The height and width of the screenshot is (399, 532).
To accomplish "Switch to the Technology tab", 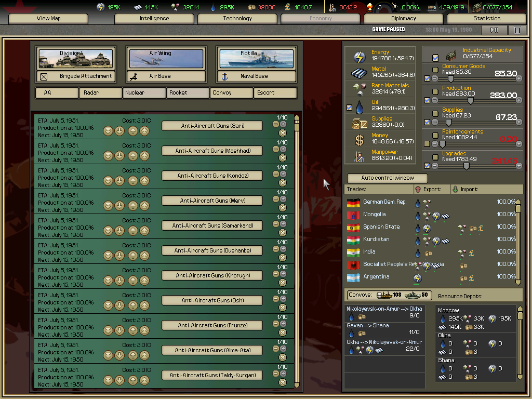I will pos(237,19).
